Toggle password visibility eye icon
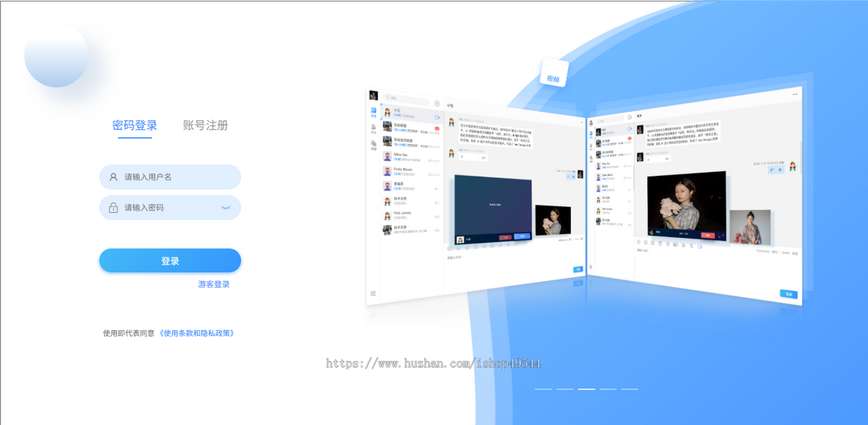The image size is (868, 425). (226, 208)
